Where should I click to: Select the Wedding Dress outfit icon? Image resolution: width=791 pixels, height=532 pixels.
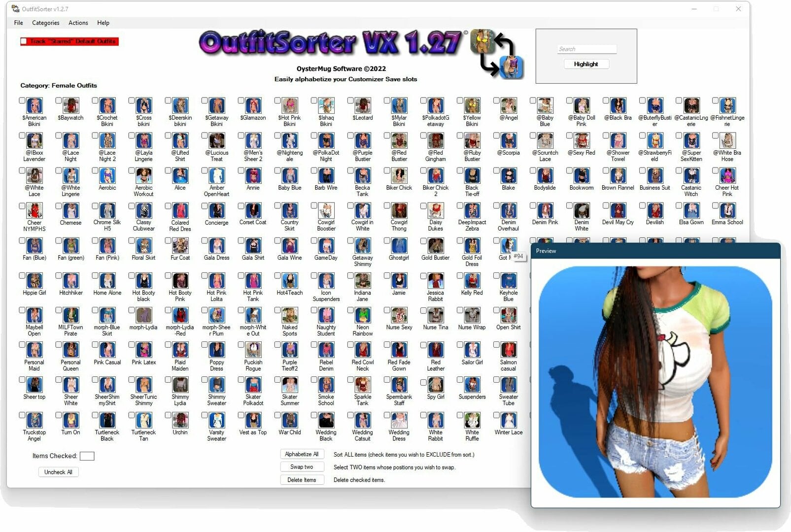(399, 420)
